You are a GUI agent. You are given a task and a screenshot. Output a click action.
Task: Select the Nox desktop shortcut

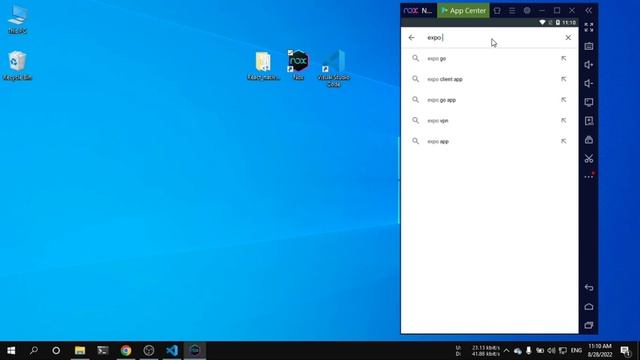[x=298, y=64]
